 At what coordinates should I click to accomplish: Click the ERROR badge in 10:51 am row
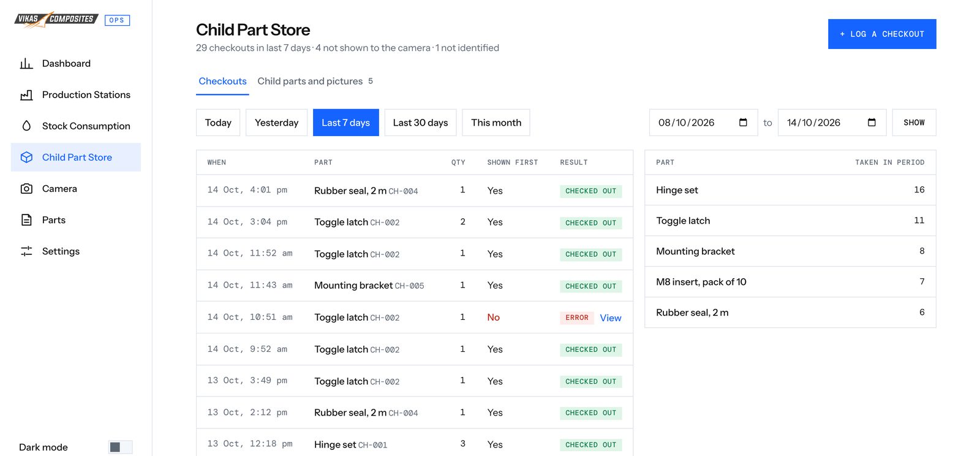click(576, 318)
